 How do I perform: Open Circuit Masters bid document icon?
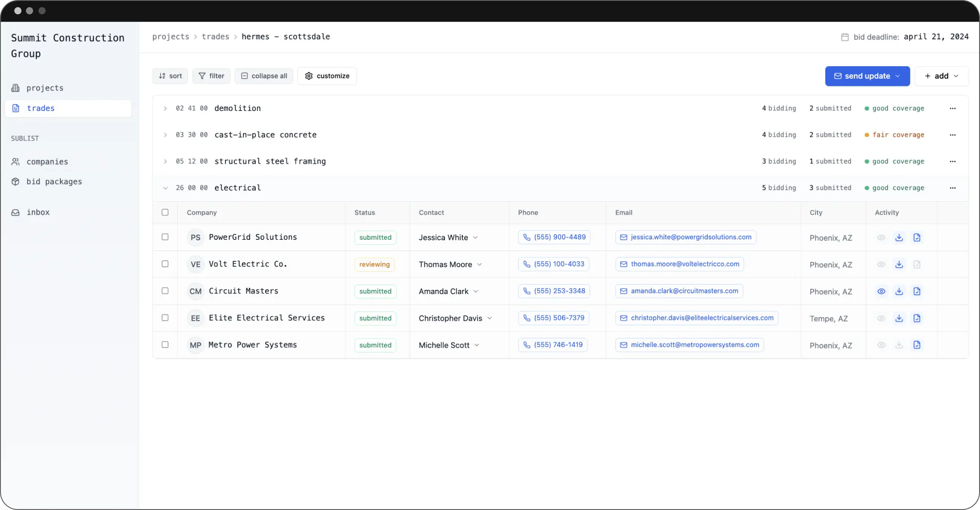point(917,291)
